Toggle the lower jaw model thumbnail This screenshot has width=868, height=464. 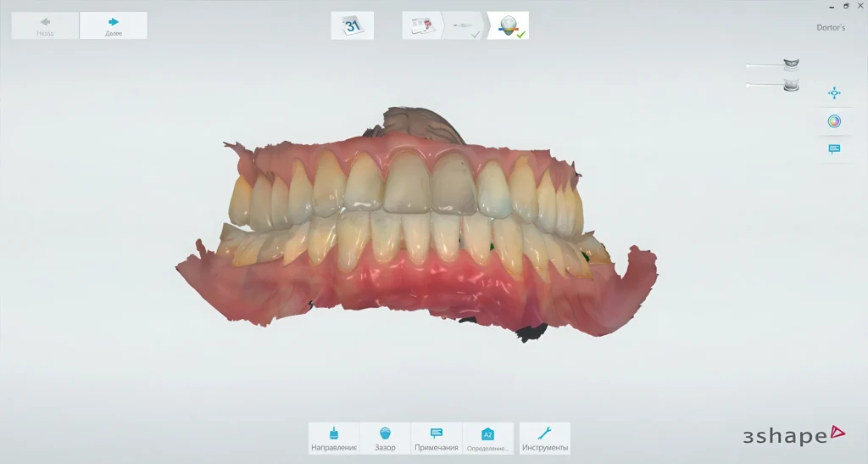(x=791, y=85)
